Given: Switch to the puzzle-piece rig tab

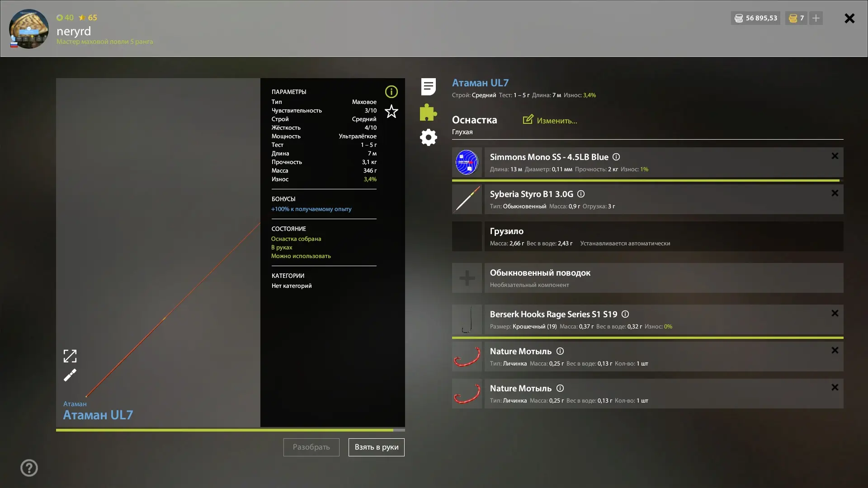Looking at the screenshot, I should pos(428,112).
